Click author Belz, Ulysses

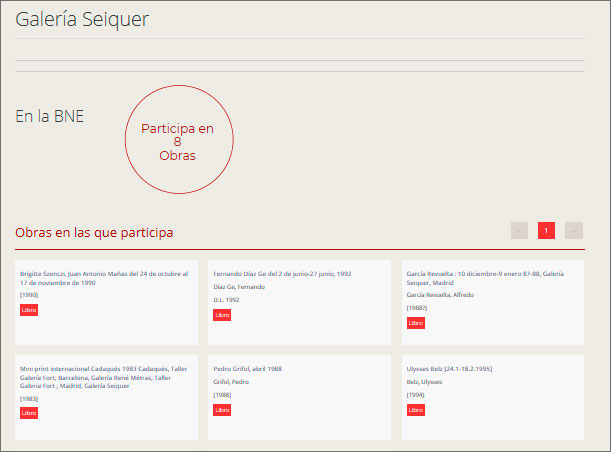click(x=424, y=382)
